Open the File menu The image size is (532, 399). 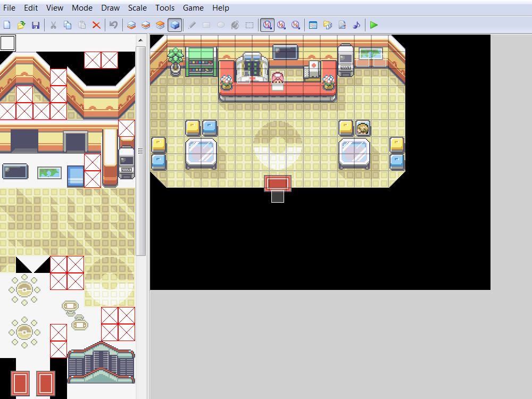click(x=9, y=8)
